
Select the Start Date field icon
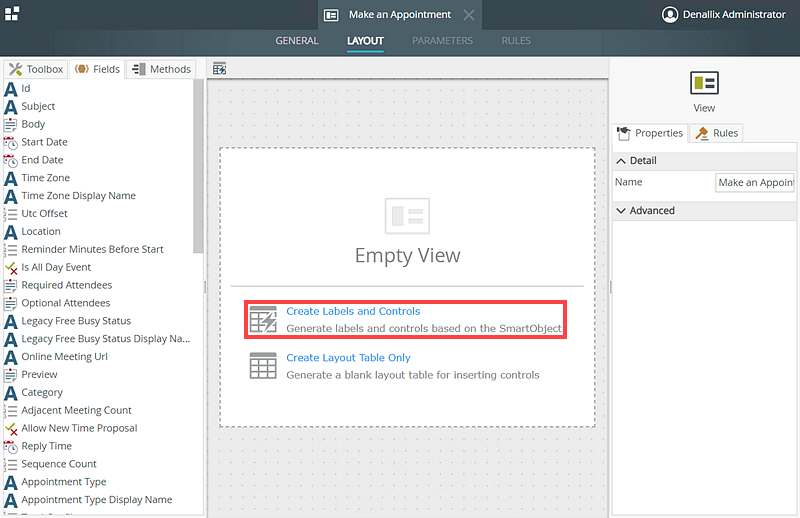click(x=11, y=142)
